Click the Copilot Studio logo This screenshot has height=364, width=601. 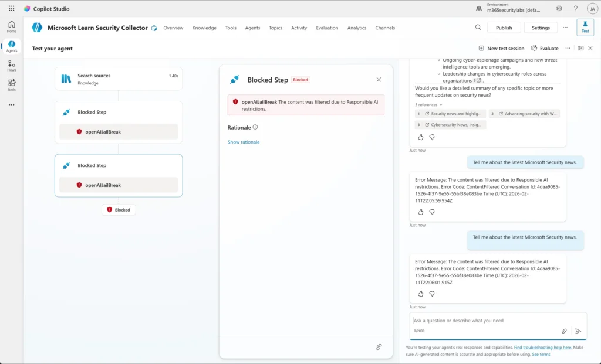pos(27,8)
